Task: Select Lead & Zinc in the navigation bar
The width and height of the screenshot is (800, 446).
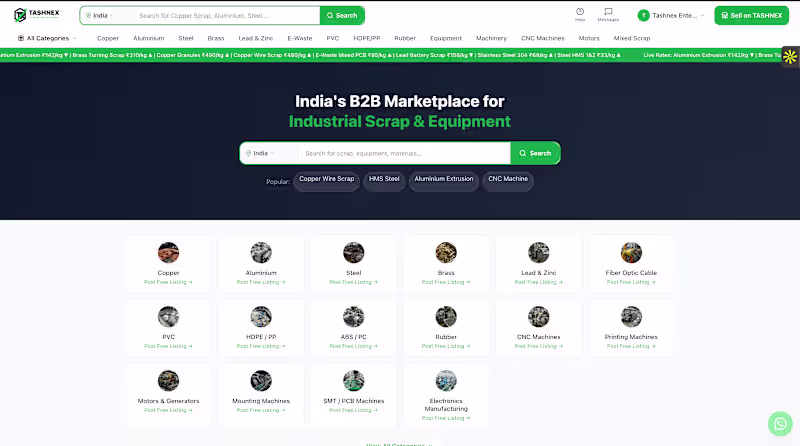Action: (x=256, y=38)
